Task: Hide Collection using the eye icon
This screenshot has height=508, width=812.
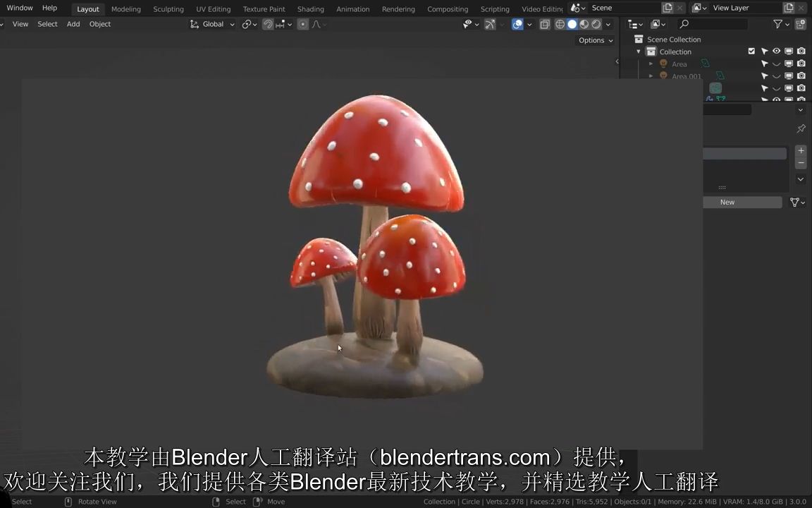Action: point(776,51)
